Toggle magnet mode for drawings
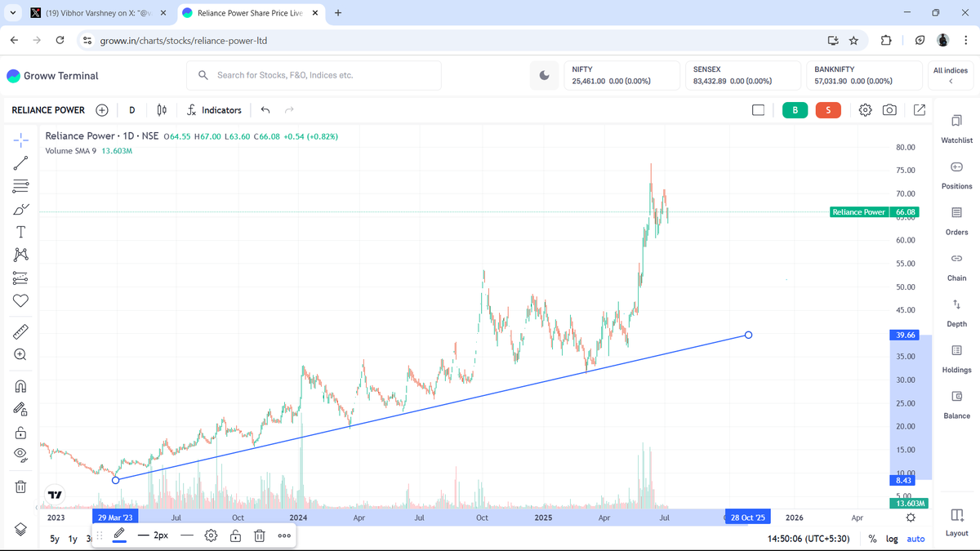Screen dimensions: 980x551 [x=21, y=386]
